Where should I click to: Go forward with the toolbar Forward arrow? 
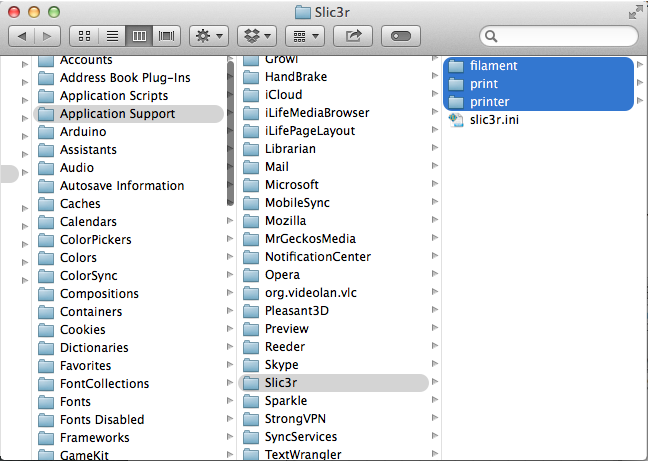[x=48, y=36]
